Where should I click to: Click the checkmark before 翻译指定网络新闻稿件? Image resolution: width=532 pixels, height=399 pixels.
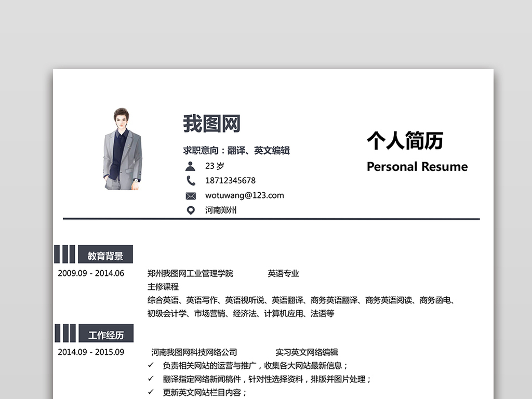tap(149, 379)
